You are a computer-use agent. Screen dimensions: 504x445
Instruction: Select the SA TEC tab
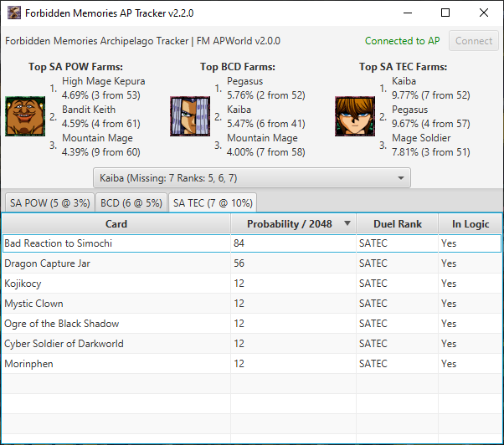click(213, 203)
